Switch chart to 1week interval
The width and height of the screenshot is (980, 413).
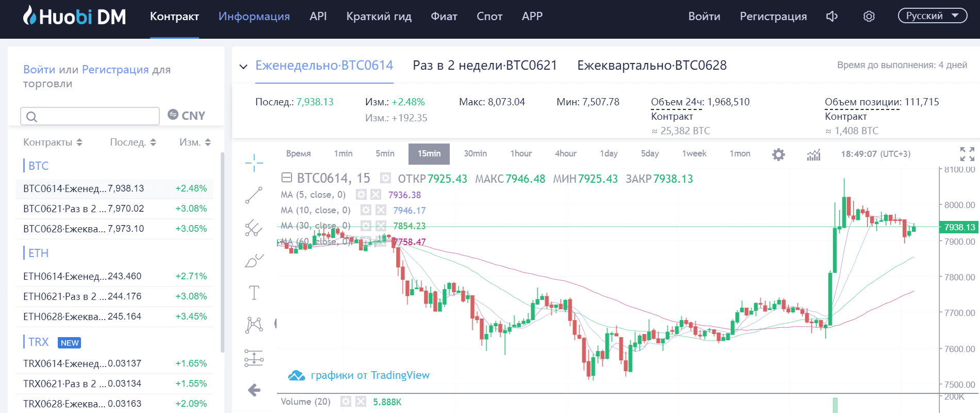coord(695,154)
